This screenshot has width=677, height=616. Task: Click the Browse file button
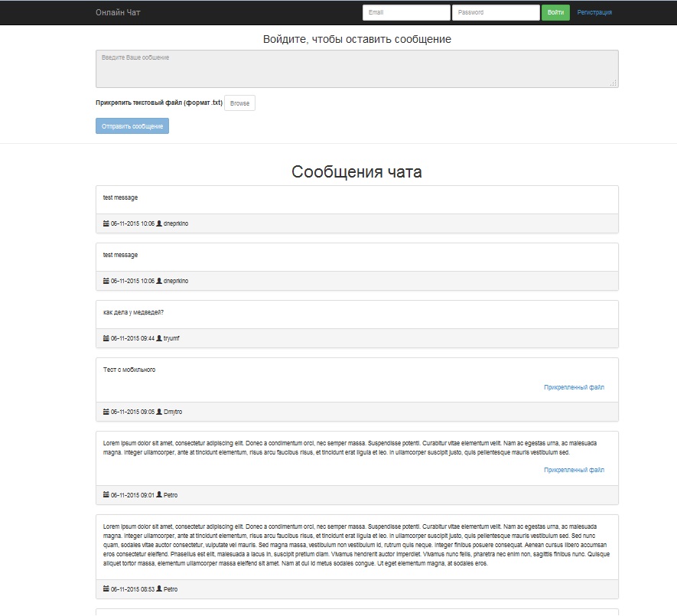[239, 103]
